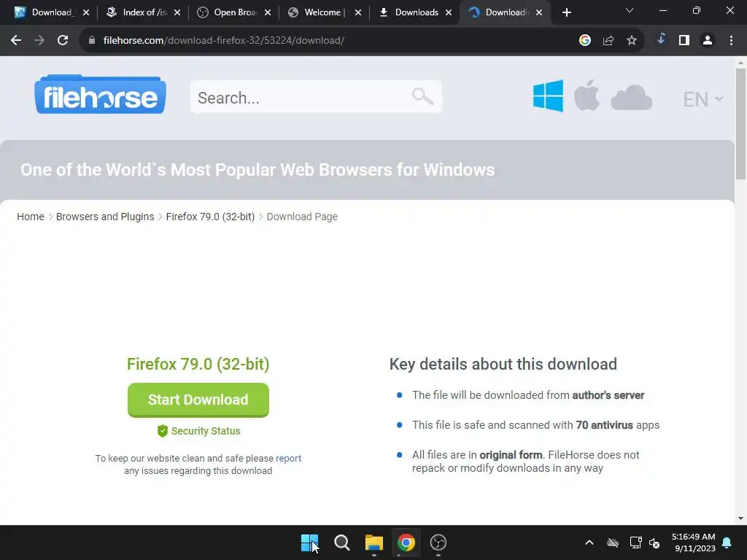Viewport: 747px width, 560px height.
Task: Bookmark this tab with the star
Action: coord(632,41)
